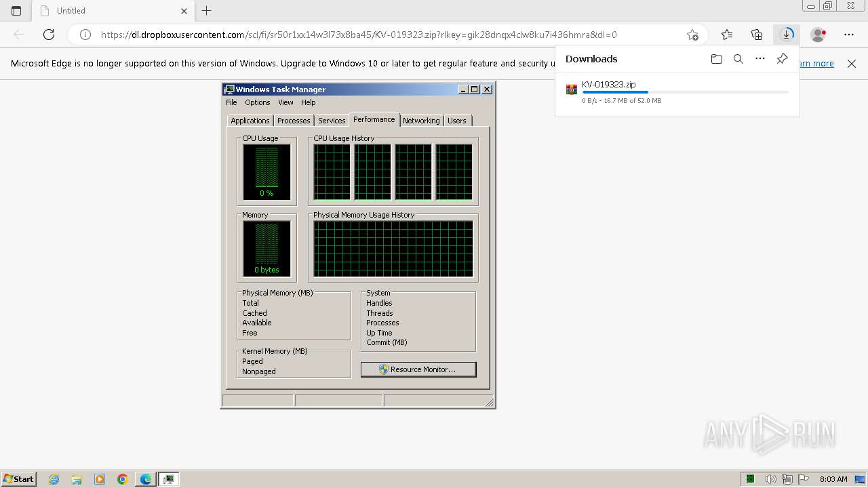View site information icon in address bar
868x488 pixels.
tap(85, 35)
